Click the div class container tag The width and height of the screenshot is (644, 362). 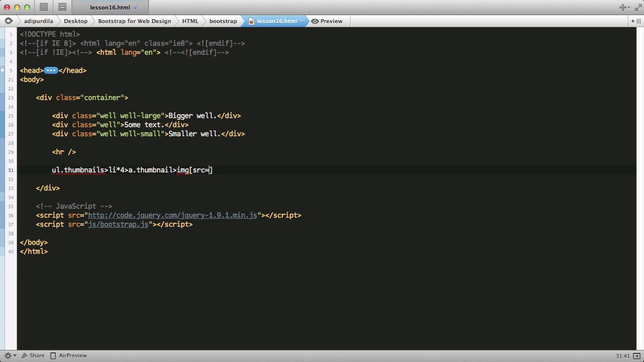(82, 98)
